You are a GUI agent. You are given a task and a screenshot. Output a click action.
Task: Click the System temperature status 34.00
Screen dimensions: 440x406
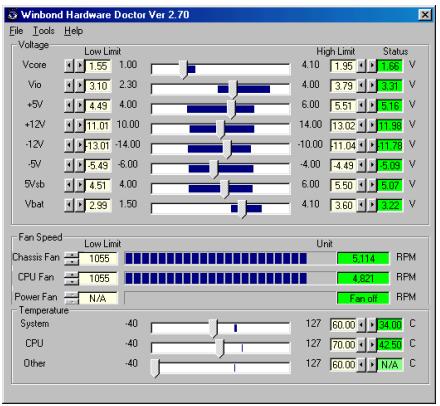[390, 325]
